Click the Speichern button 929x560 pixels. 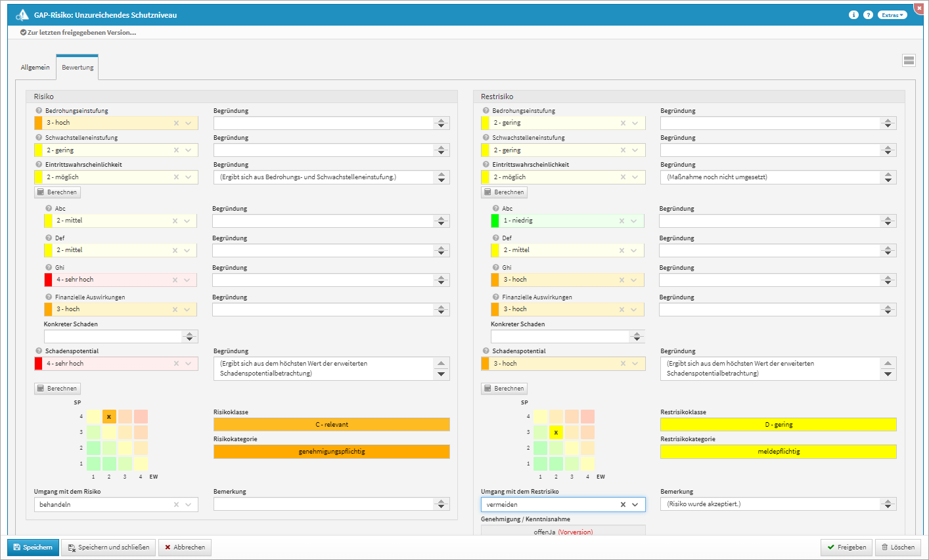(33, 547)
